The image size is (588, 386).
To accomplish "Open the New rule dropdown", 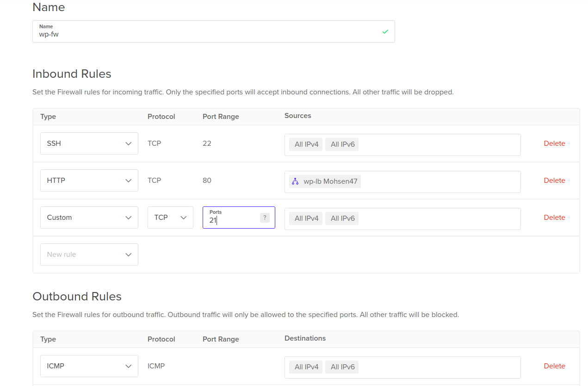I will coord(89,255).
